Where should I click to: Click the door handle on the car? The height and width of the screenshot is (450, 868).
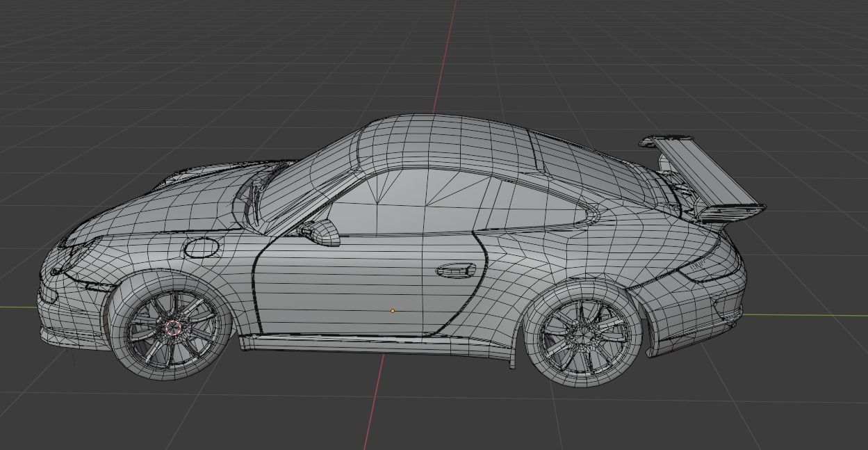pos(456,270)
